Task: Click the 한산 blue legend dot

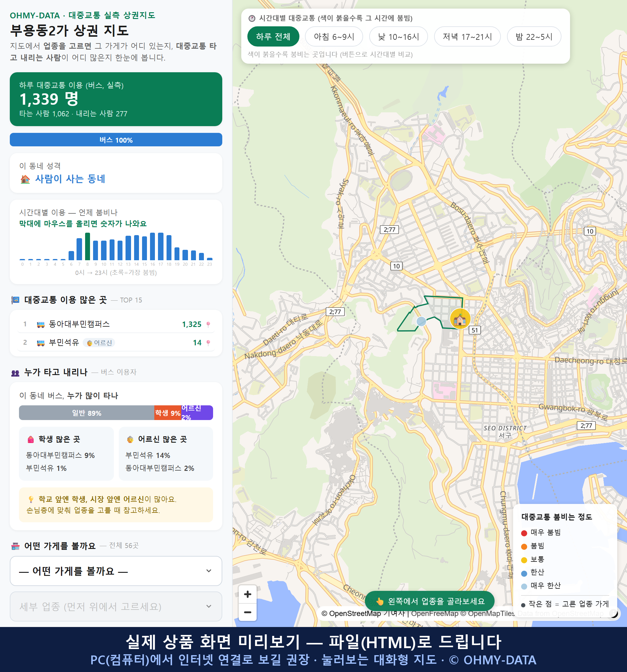Action: click(524, 573)
